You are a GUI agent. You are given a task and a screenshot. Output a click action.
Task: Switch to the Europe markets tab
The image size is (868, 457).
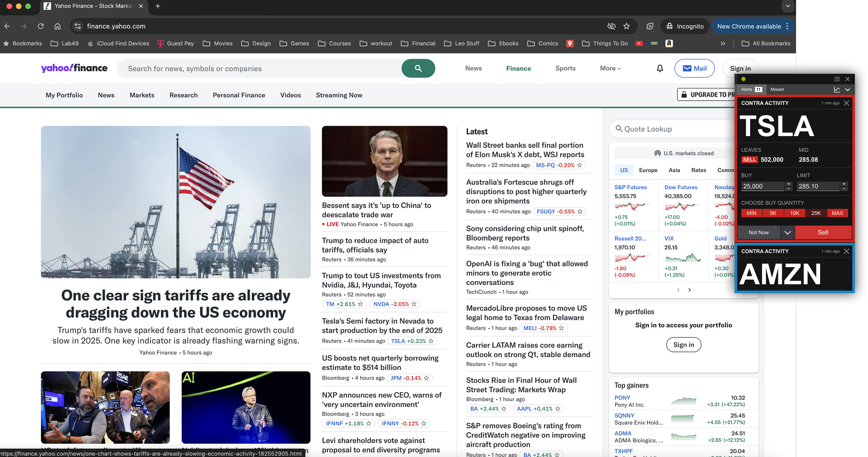(x=648, y=170)
